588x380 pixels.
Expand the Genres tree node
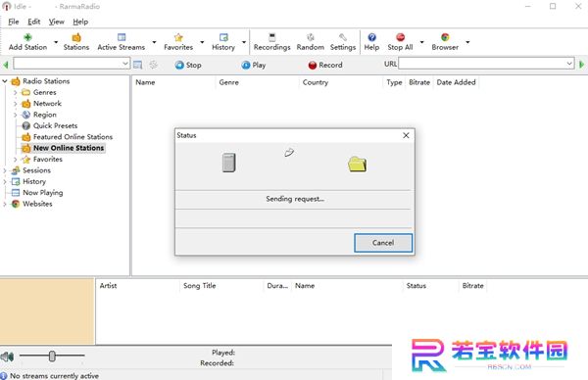point(16,92)
